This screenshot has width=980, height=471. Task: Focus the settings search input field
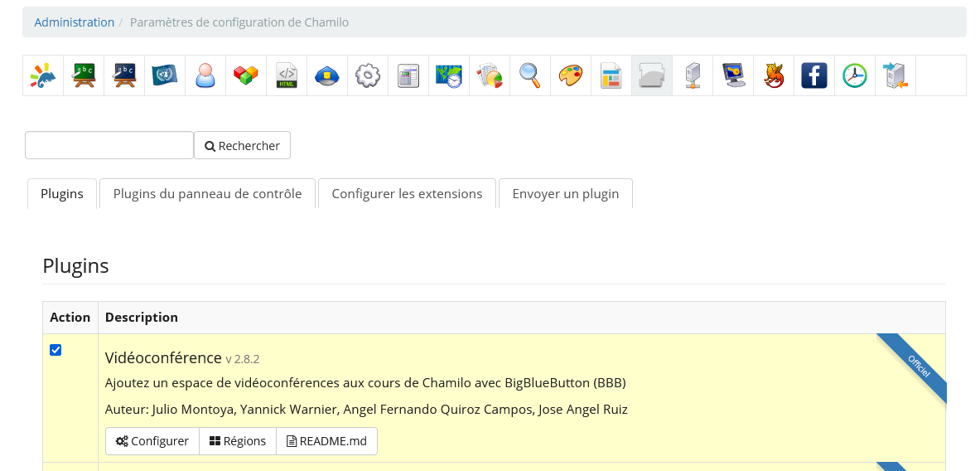pyautogui.click(x=109, y=145)
